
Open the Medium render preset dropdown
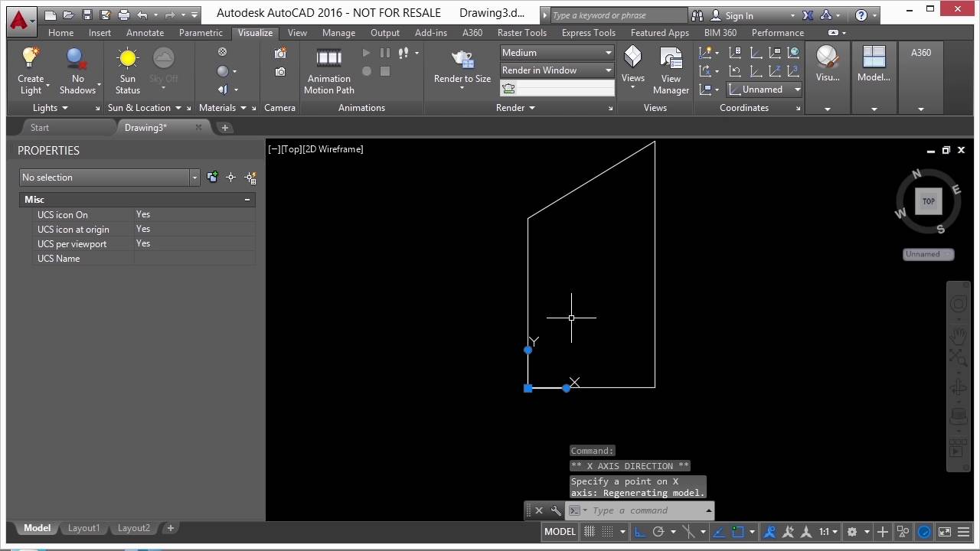click(557, 53)
